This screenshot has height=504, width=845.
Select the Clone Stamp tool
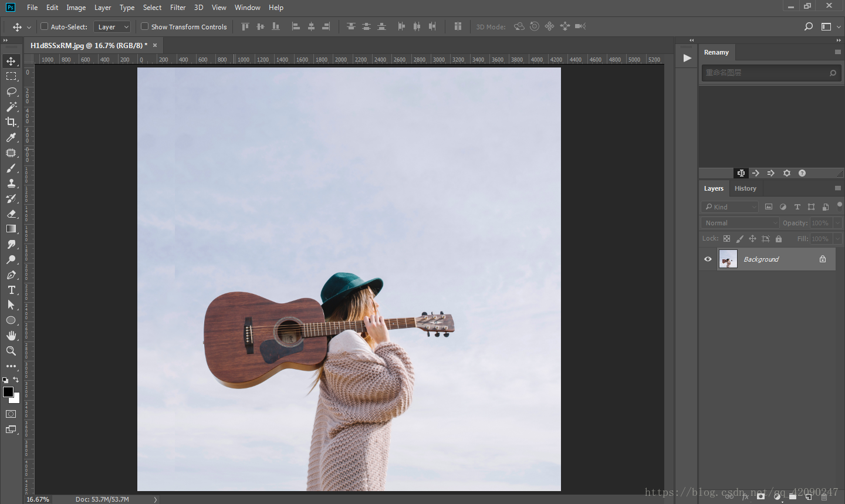pos(11,183)
